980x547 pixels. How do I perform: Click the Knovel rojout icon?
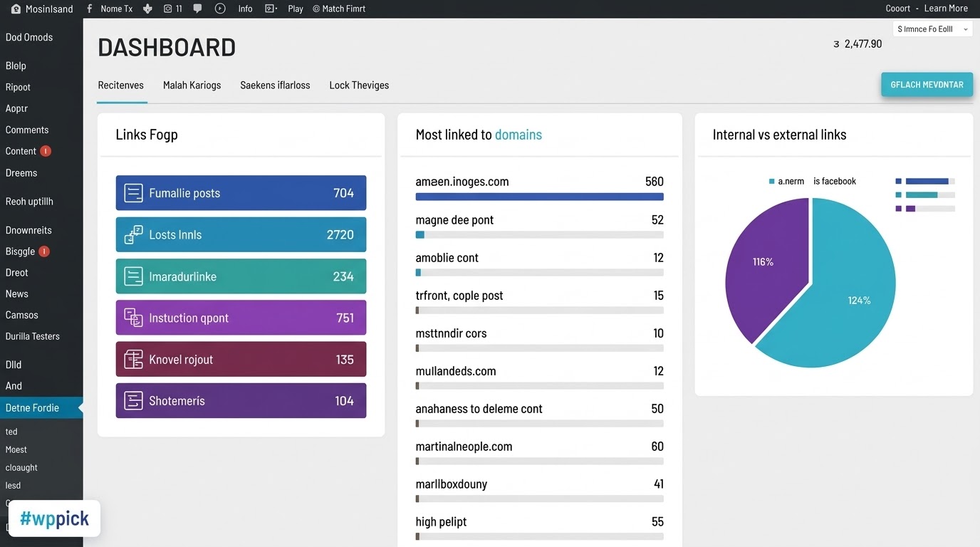(x=133, y=359)
